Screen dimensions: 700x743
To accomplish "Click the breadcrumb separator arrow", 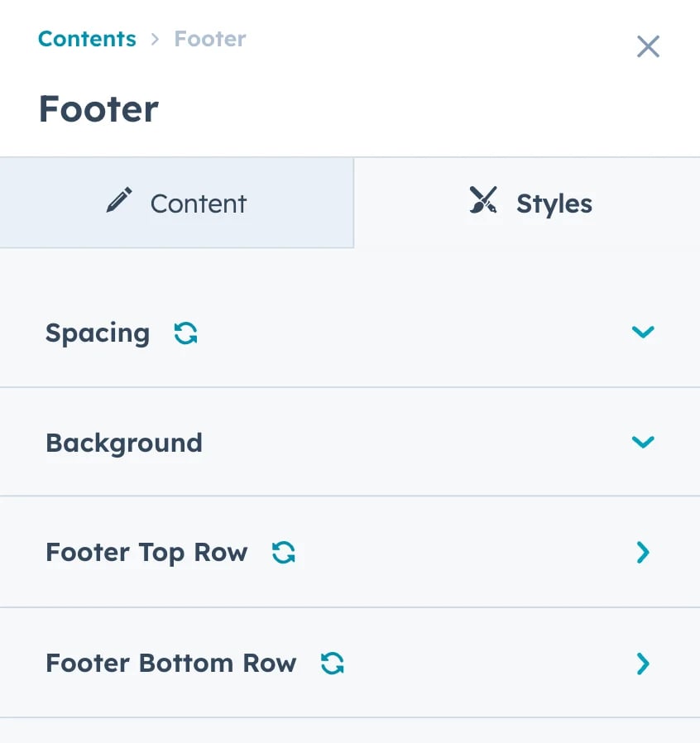I will click(x=155, y=39).
